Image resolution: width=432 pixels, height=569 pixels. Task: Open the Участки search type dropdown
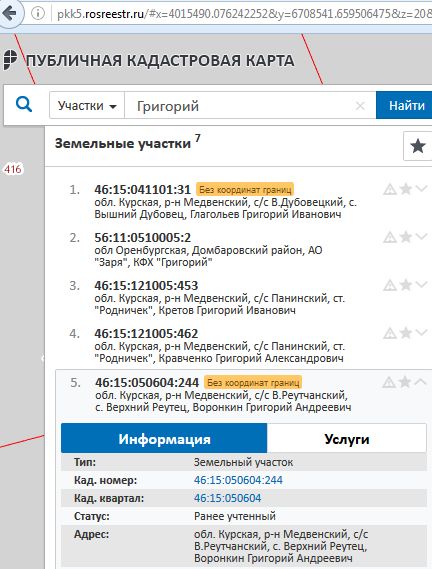click(x=87, y=106)
